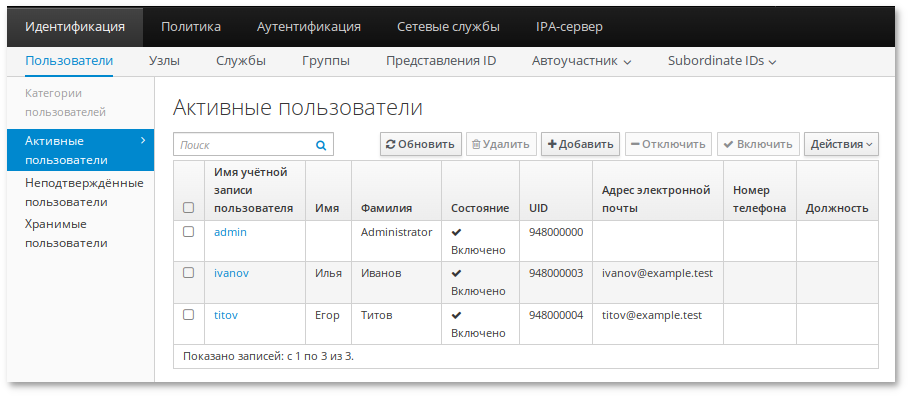Open the ivanov user link
The image size is (908, 396).
click(232, 273)
